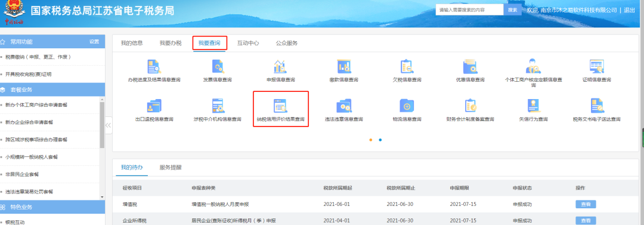Open 违法违章简易处罚套餐
The width and height of the screenshot is (644, 225).
[29, 192]
